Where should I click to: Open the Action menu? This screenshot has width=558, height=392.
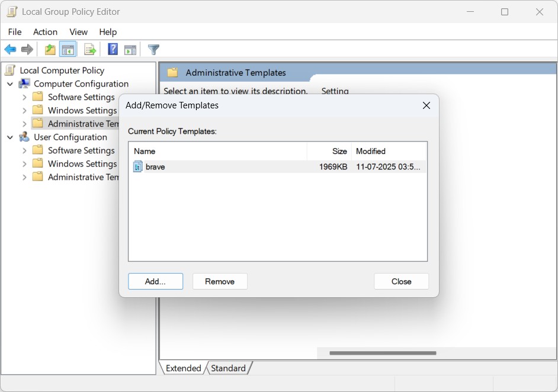[x=45, y=32]
